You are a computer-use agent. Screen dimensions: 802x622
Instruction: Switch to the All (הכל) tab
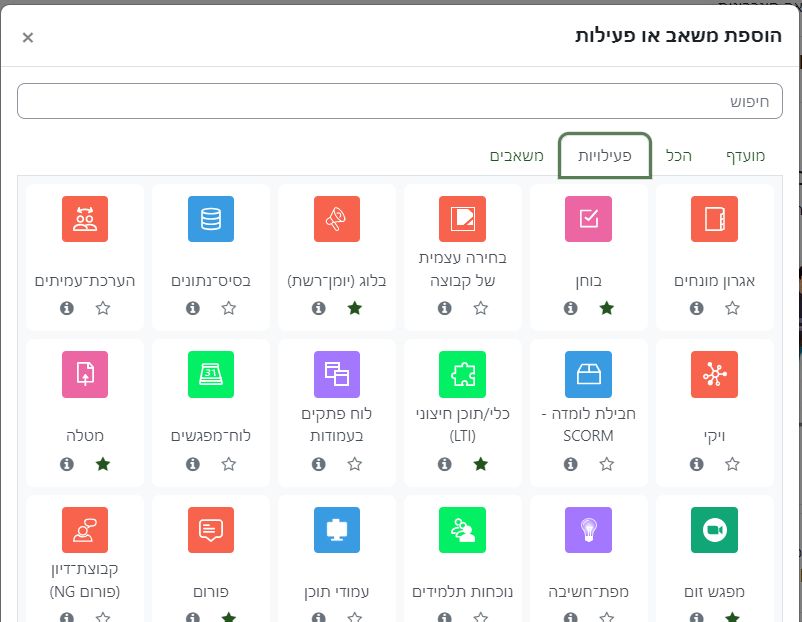pos(679,156)
